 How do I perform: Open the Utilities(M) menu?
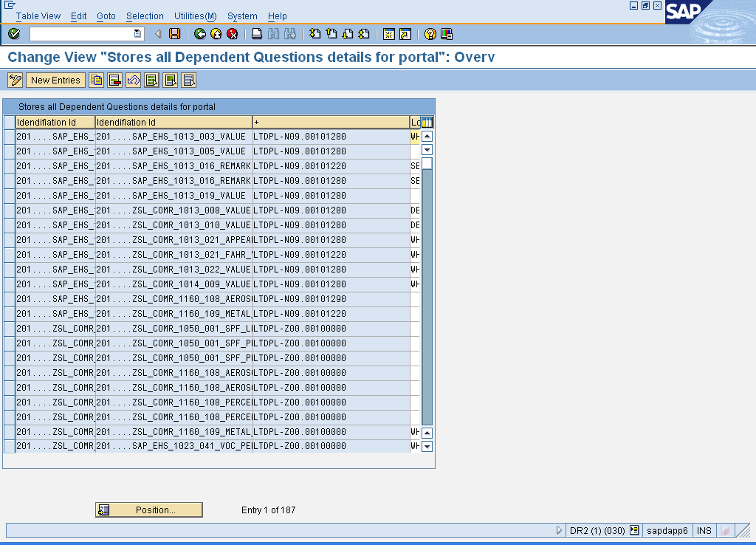pyautogui.click(x=195, y=16)
